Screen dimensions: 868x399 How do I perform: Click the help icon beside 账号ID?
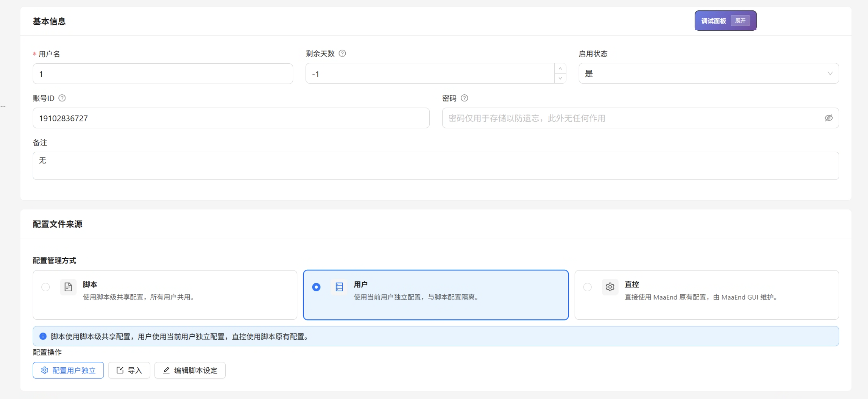coord(62,98)
